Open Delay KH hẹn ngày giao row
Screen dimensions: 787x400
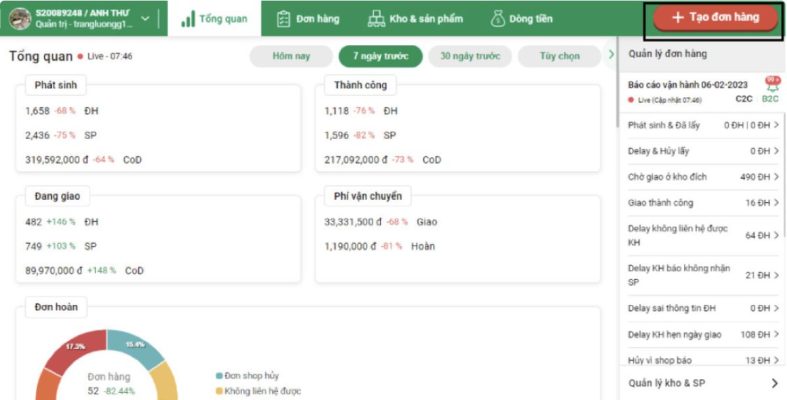702,334
